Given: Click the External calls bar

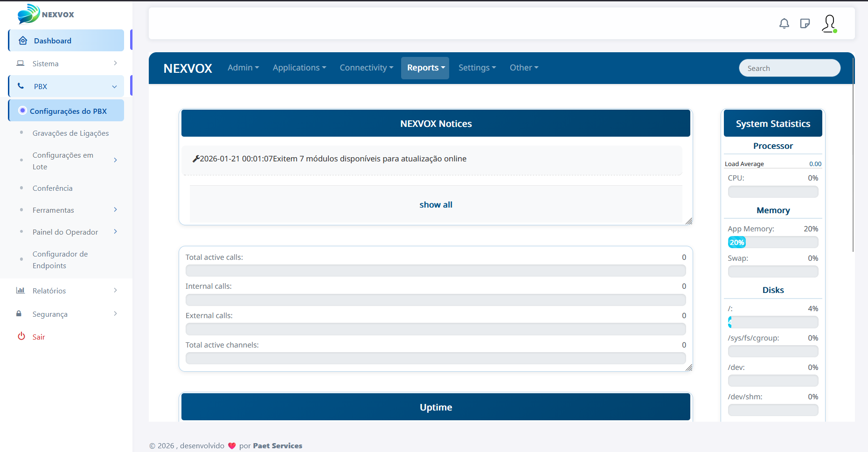Looking at the screenshot, I should tap(436, 329).
